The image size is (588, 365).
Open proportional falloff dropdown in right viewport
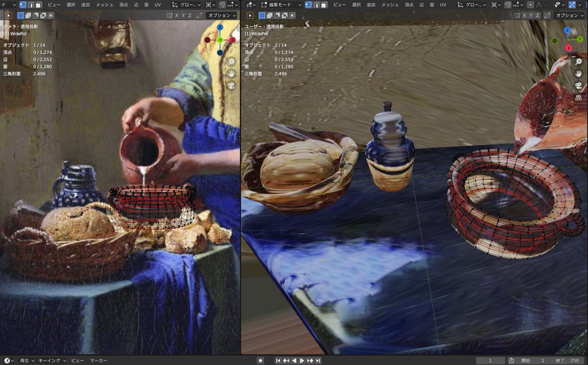(541, 5)
